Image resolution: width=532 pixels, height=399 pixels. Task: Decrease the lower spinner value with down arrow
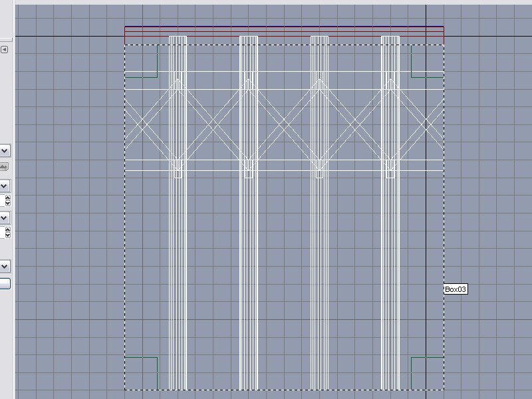click(x=8, y=235)
